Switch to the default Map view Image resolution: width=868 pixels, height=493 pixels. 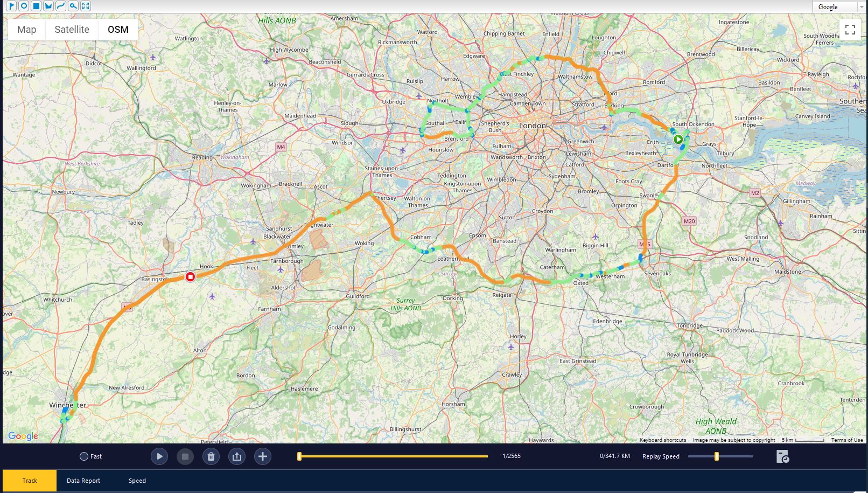pyautogui.click(x=27, y=30)
